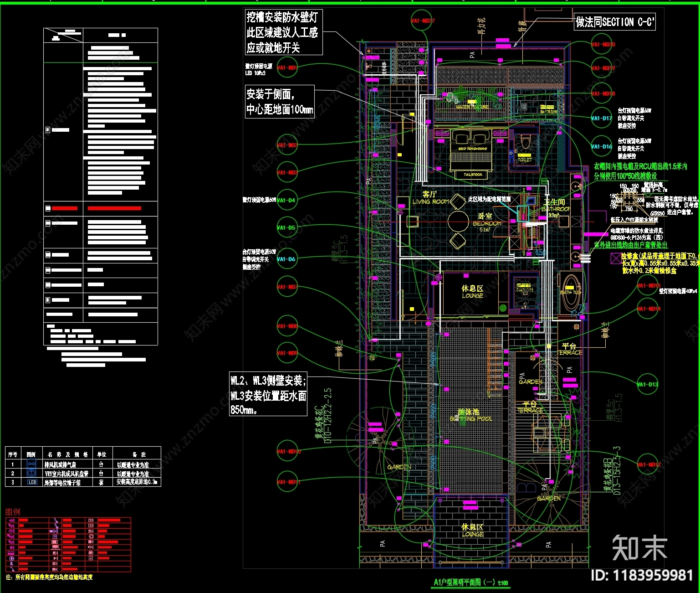Select the exhaust fan symbol in table
Viewport: 700px width, 593px height.
click(31, 464)
